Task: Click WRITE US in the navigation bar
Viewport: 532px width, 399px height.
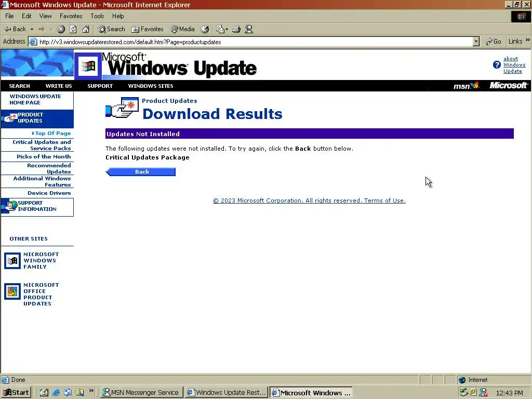Action: tap(59, 86)
